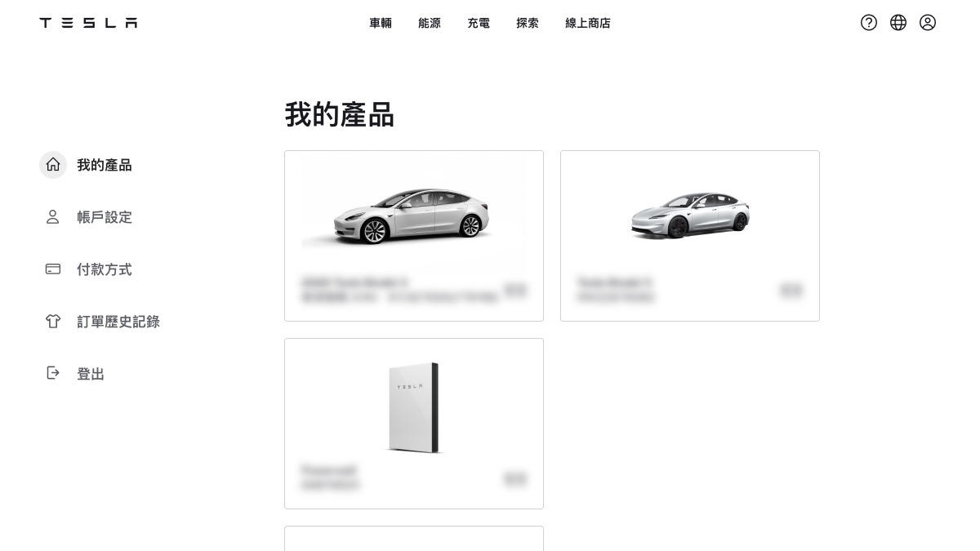Viewport: 980px width, 551px height.
Task: Click the Tesla logo
Action: click(88, 23)
